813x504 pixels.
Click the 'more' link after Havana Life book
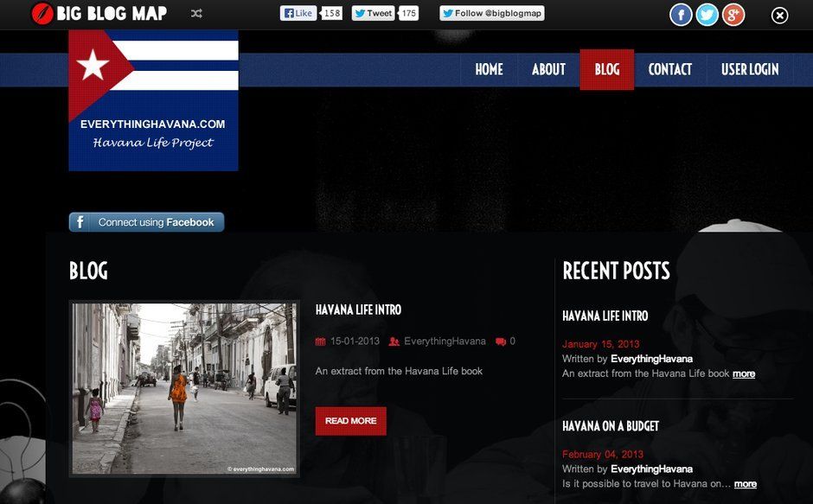point(744,373)
